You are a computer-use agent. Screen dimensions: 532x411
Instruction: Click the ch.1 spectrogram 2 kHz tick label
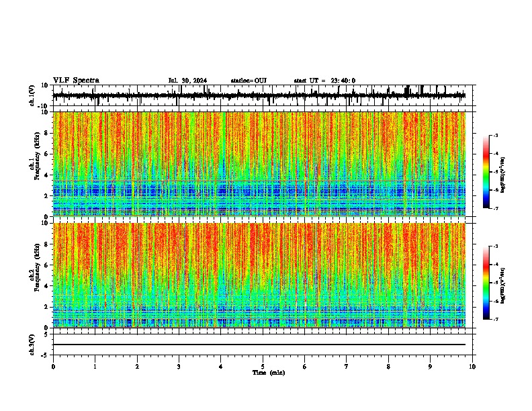pyautogui.click(x=47, y=196)
